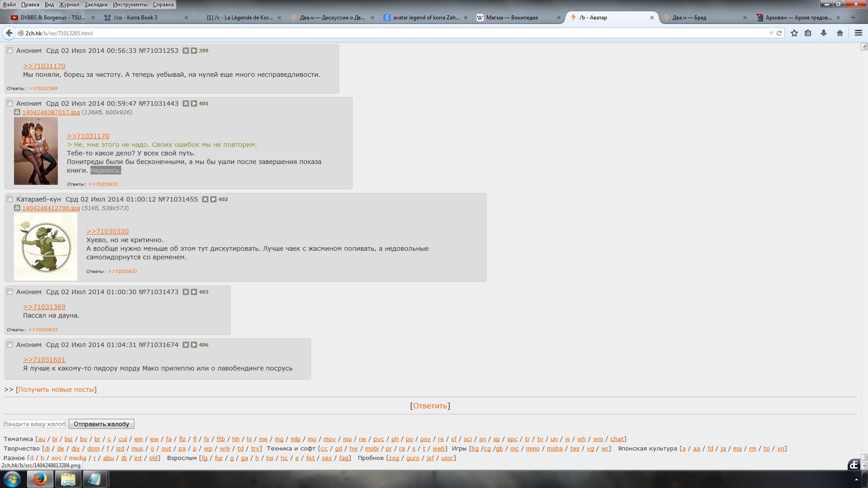Screen dimensions: 868x488
Task: Show hidden system tray icons
Action: 856,479
